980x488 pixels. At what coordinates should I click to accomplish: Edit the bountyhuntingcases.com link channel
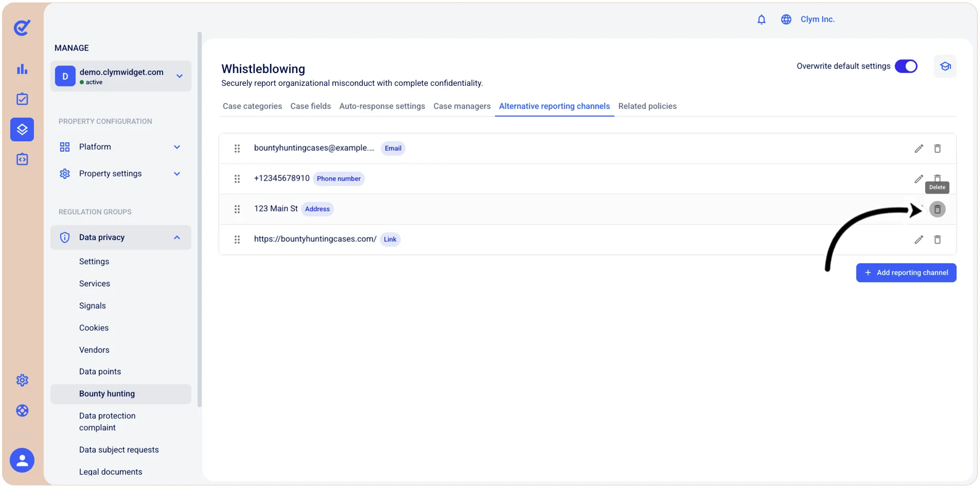[919, 240]
